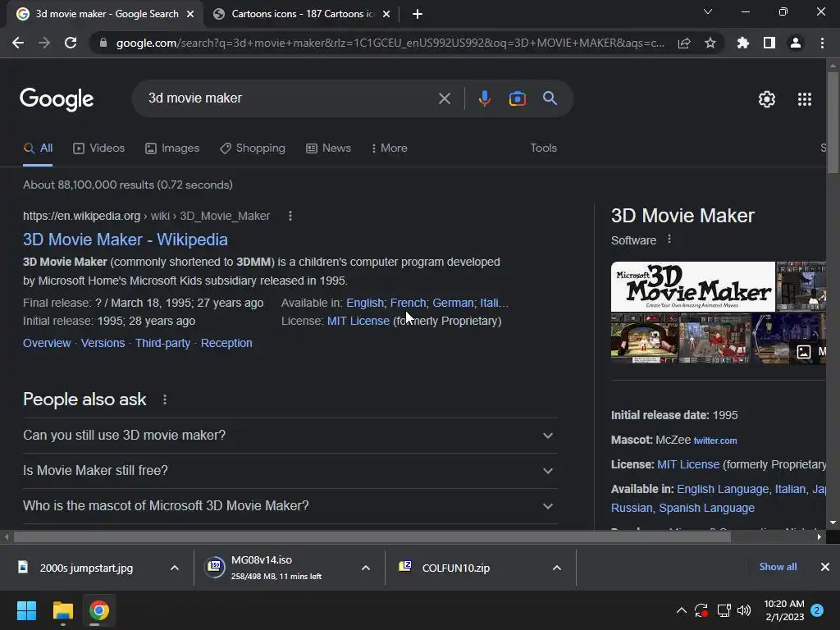Screen dimensions: 840x630
Task: Search by voice microphone icon
Action: 484,98
